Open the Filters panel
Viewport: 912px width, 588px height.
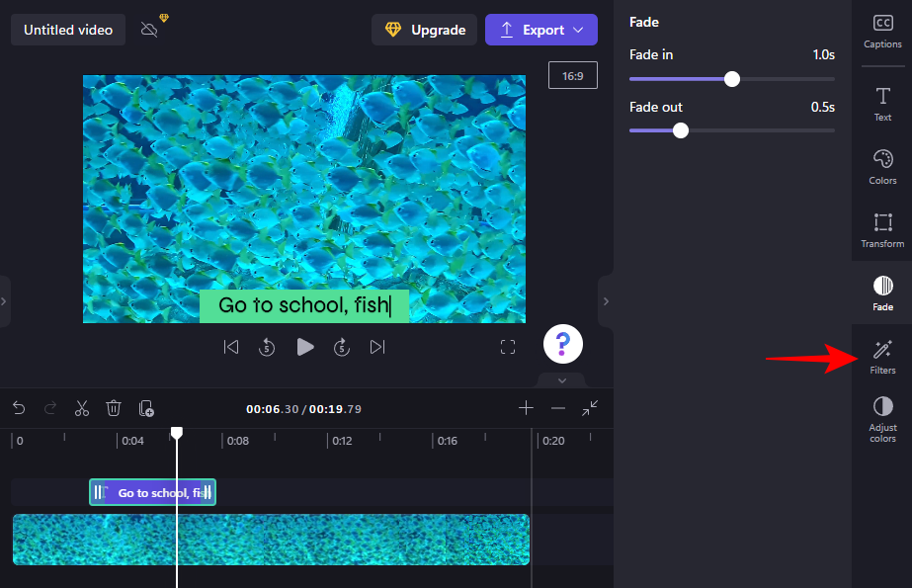click(x=882, y=356)
